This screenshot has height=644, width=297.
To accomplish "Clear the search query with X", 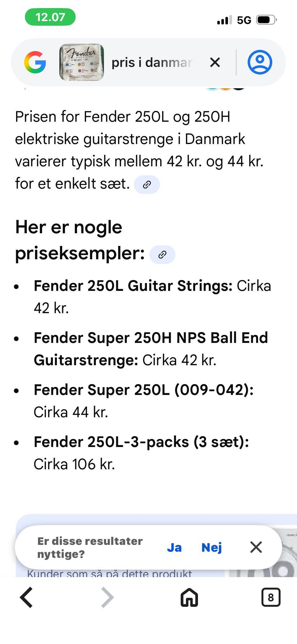I will [x=215, y=63].
